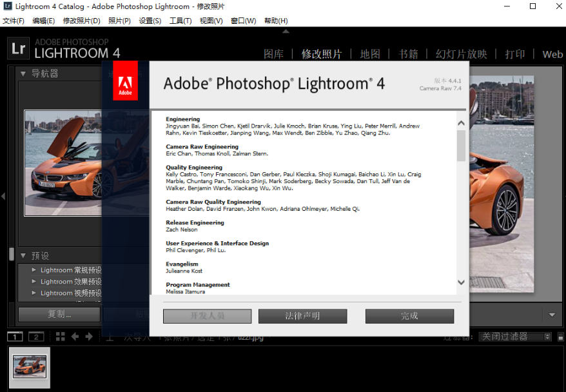This screenshot has height=392, width=566.
Task: Collapse the 导航器 panel triangle
Action: coord(23,74)
